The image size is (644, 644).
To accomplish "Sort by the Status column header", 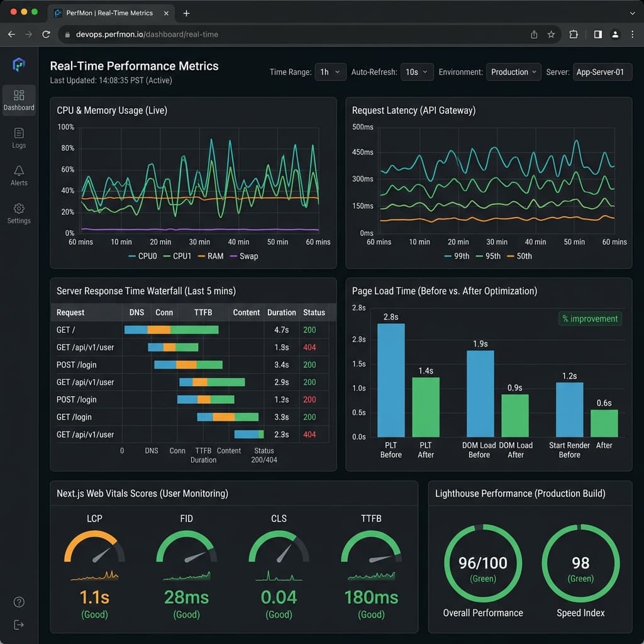I will [x=314, y=312].
